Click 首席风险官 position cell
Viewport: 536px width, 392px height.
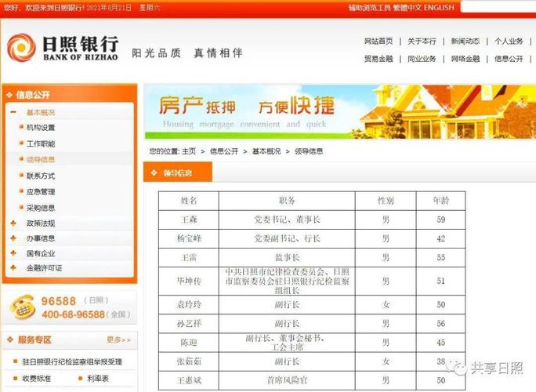click(287, 380)
